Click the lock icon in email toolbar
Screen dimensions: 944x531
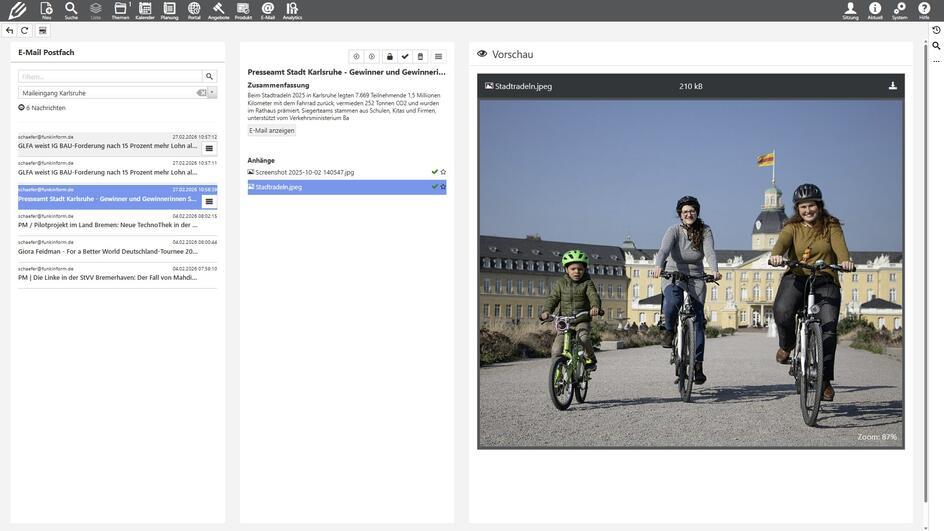pos(390,57)
